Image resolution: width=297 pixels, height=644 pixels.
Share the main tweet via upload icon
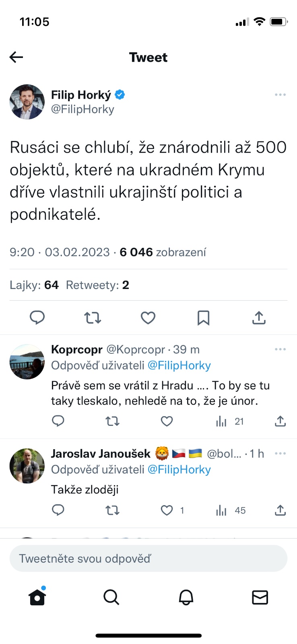pyautogui.click(x=259, y=318)
